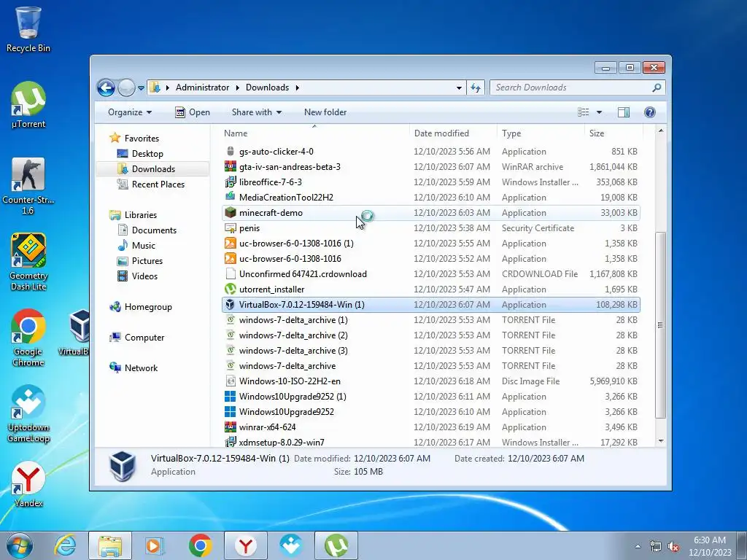Open Explorer help button
This screenshot has height=560, width=747.
[650, 112]
